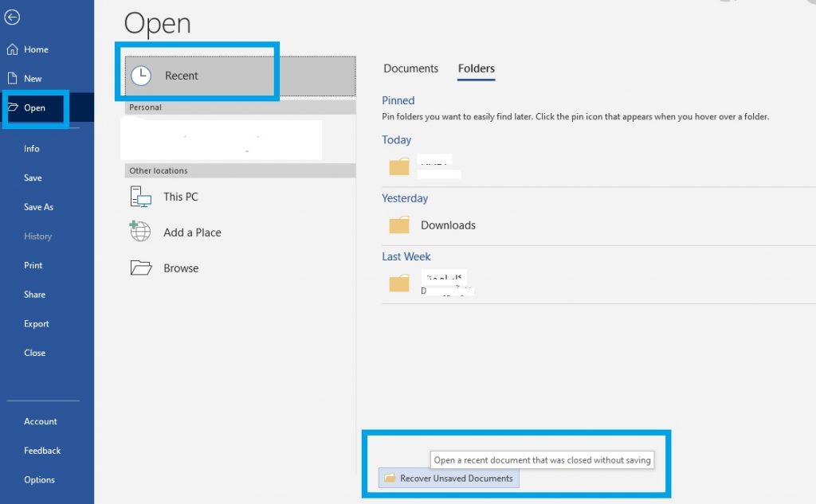Click the back arrow circle icon
The height and width of the screenshot is (504, 816).
coord(12,18)
